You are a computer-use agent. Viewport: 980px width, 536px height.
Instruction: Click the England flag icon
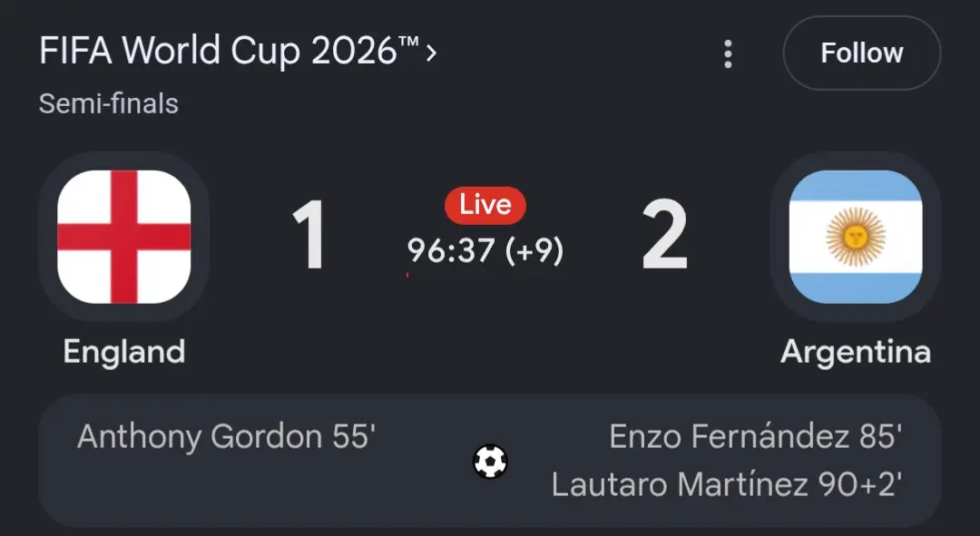tap(123, 237)
